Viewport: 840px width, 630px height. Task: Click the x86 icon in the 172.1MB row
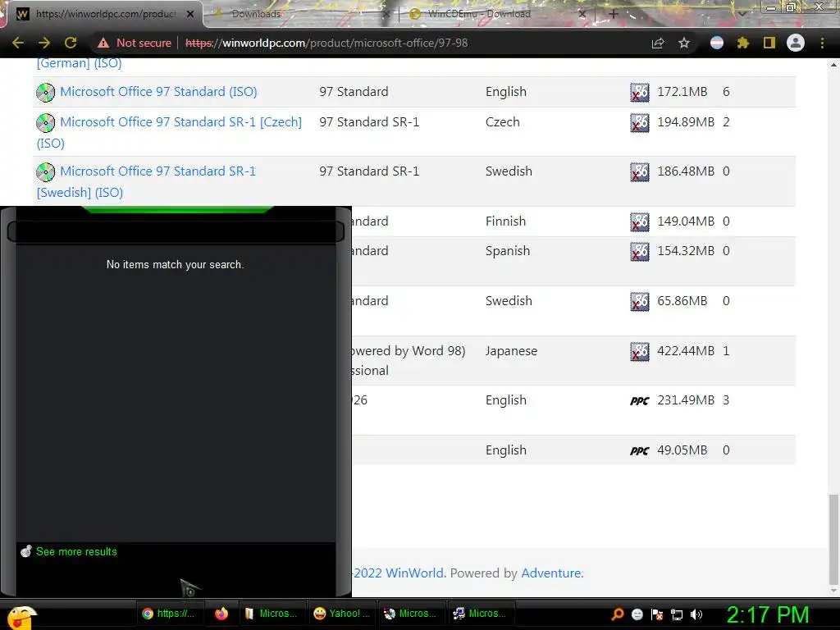coord(640,93)
